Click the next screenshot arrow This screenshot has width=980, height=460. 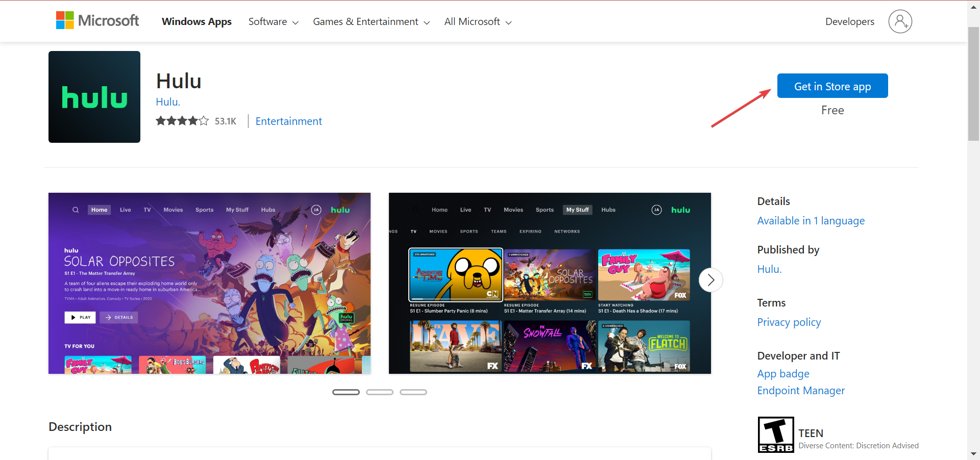tap(710, 280)
